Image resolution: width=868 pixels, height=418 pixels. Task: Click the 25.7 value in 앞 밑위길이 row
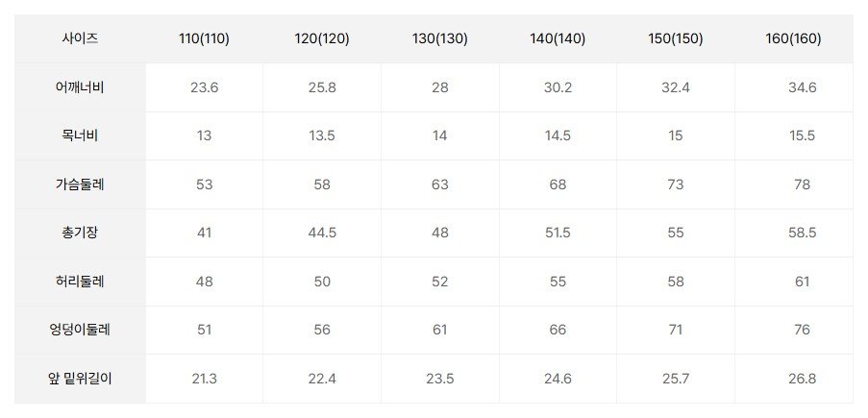click(x=675, y=379)
